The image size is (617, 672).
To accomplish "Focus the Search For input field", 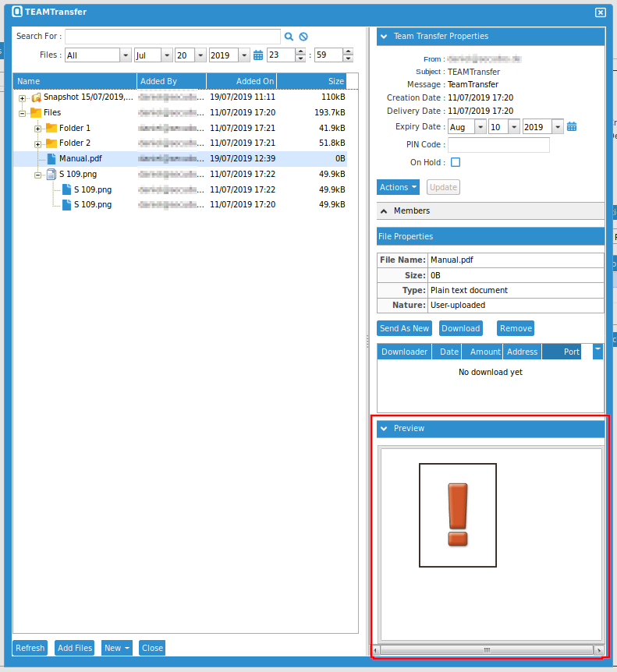I will coord(172,37).
